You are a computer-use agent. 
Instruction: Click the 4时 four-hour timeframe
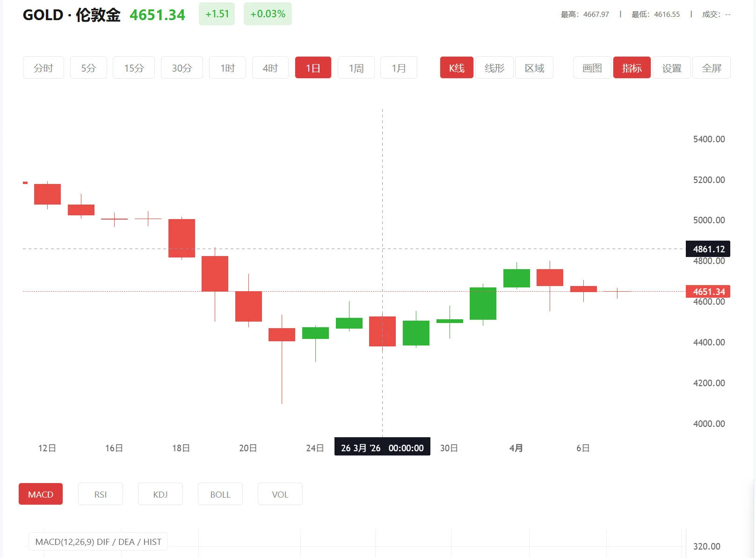point(270,67)
